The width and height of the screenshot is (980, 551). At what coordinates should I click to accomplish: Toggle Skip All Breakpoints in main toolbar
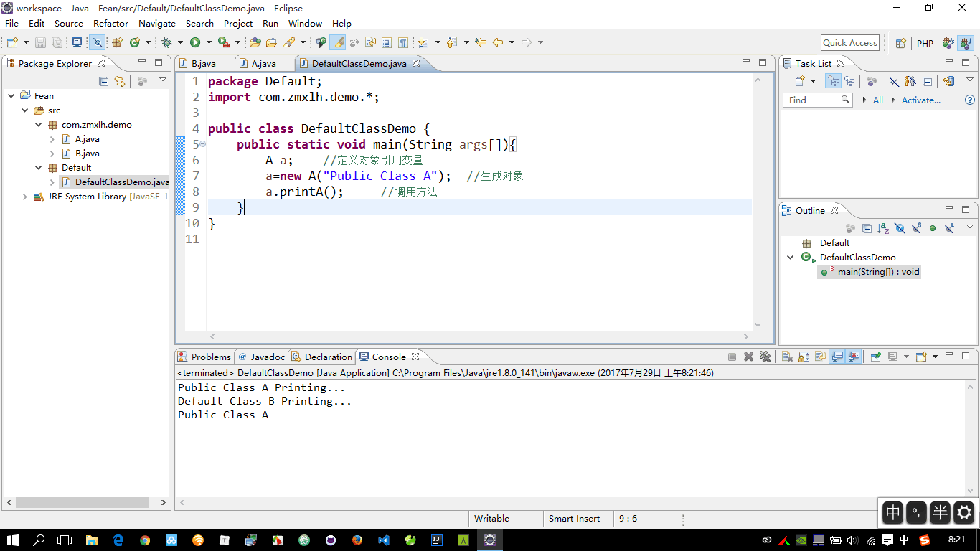point(96,42)
